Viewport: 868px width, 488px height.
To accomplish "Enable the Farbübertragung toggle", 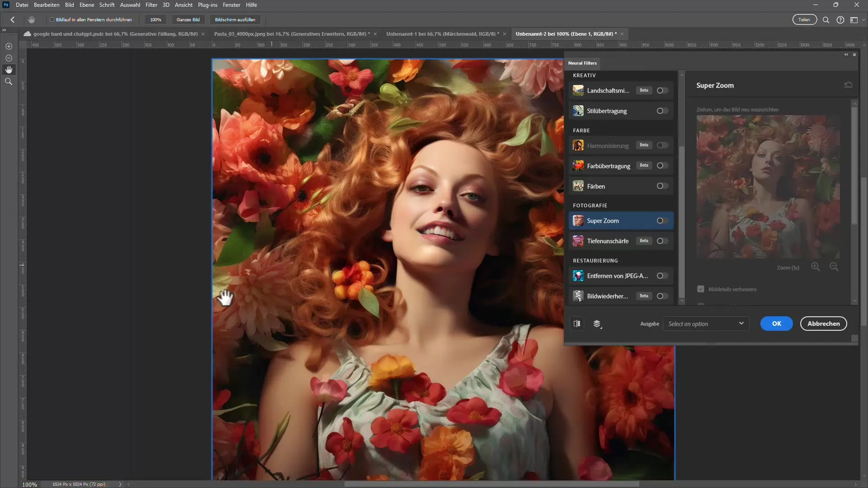I will pyautogui.click(x=662, y=166).
